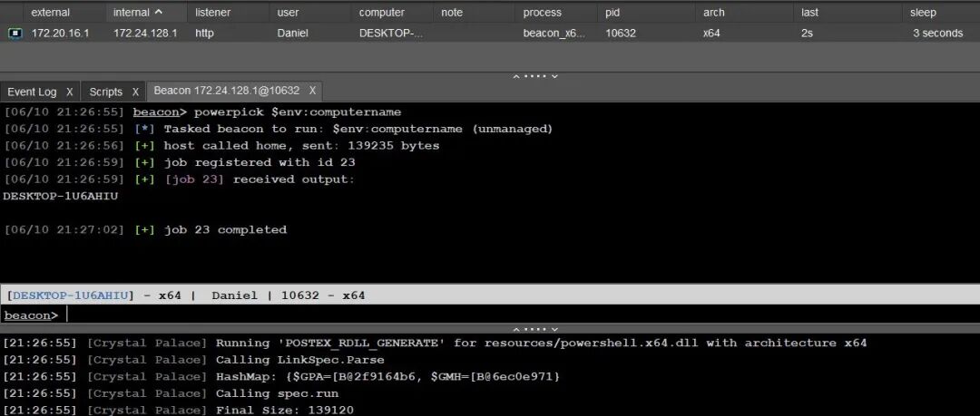Click the upper pane splitter collapse arrows
The height and width of the screenshot is (416, 980).
(535, 77)
